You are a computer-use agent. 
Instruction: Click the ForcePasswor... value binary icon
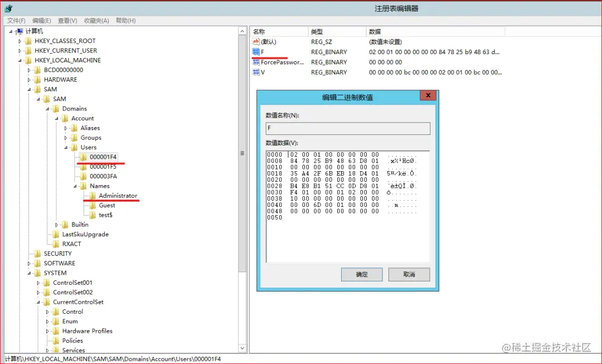(x=256, y=62)
